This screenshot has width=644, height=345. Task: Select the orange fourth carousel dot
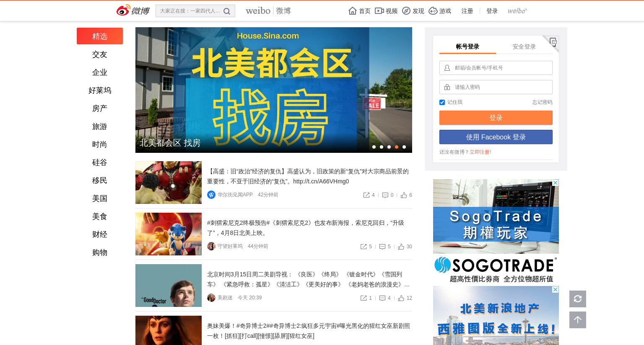pyautogui.click(x=397, y=147)
